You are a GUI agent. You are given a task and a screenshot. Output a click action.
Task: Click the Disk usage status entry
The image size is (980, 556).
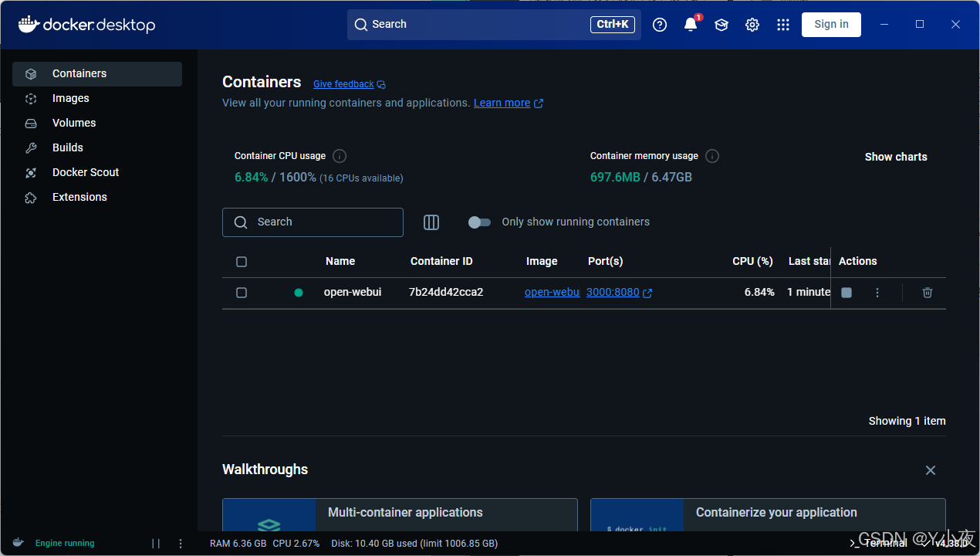(414, 544)
